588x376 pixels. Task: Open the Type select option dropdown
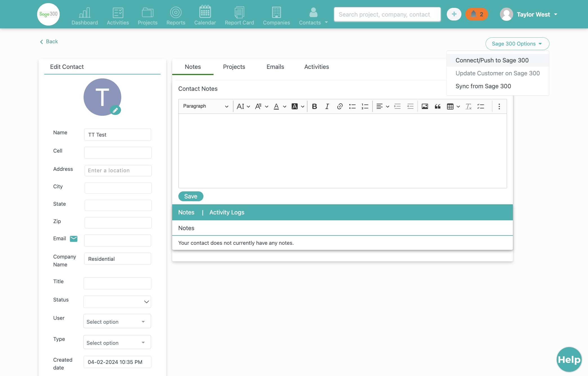coord(117,342)
